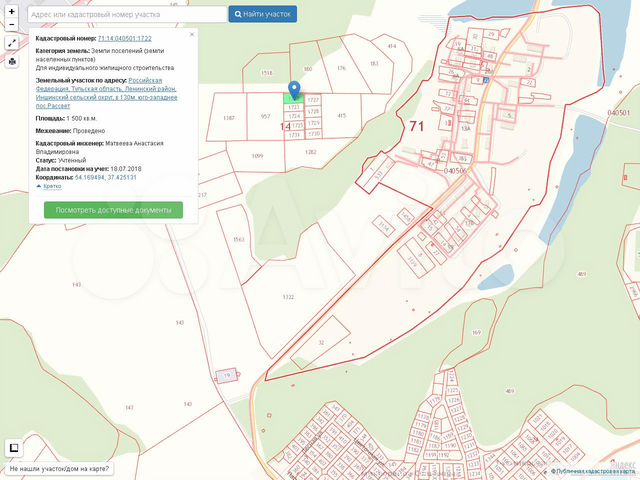640x480 pixels.
Task: Open cadastral number link 71:14:040501:1722
Action: click(124, 38)
